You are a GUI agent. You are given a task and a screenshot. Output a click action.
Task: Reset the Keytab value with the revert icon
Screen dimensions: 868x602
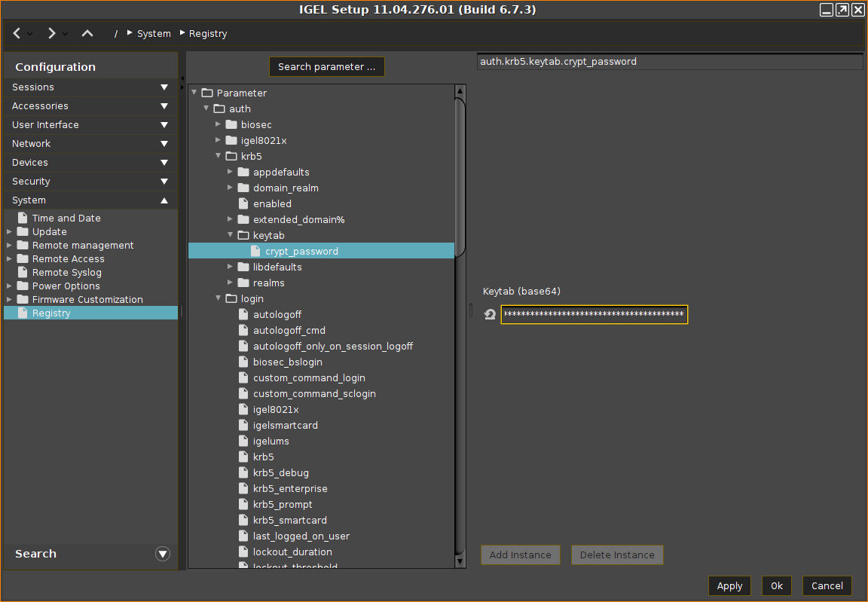pos(490,315)
